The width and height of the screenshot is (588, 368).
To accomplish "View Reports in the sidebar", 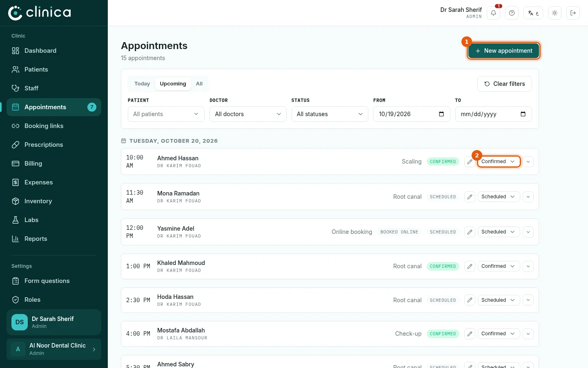I will (54, 239).
